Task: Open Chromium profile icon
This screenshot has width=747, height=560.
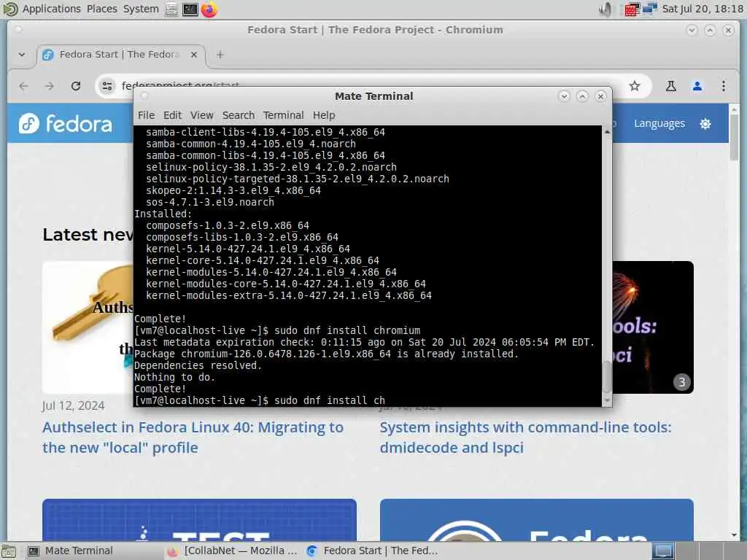Action: [697, 86]
